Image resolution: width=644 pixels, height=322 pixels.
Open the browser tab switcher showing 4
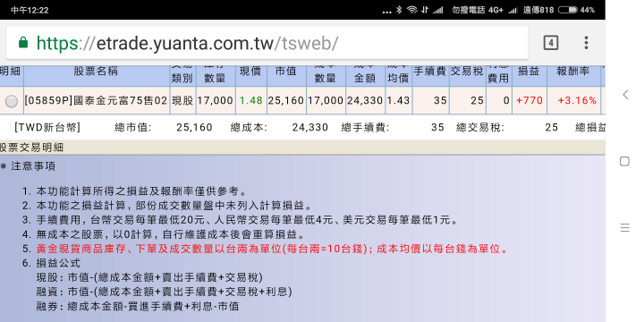tap(550, 43)
